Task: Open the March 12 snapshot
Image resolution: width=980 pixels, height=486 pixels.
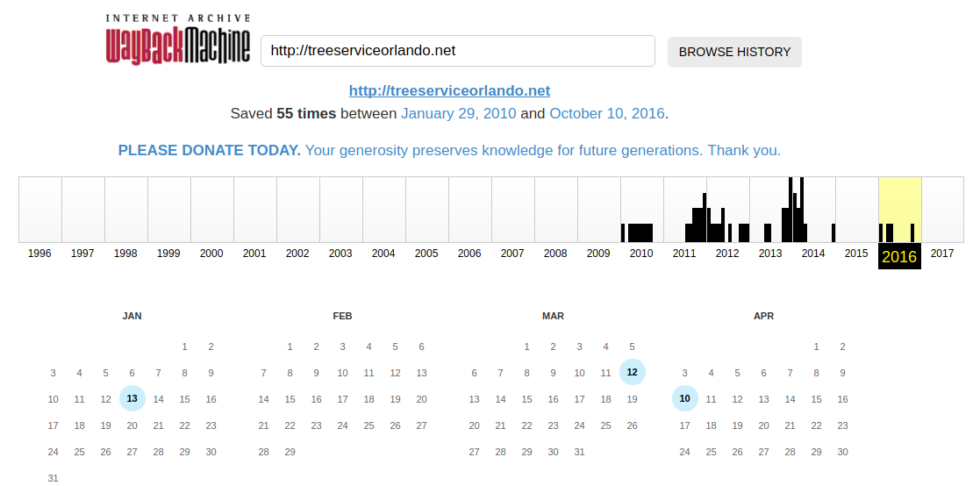Action: pyautogui.click(x=632, y=372)
